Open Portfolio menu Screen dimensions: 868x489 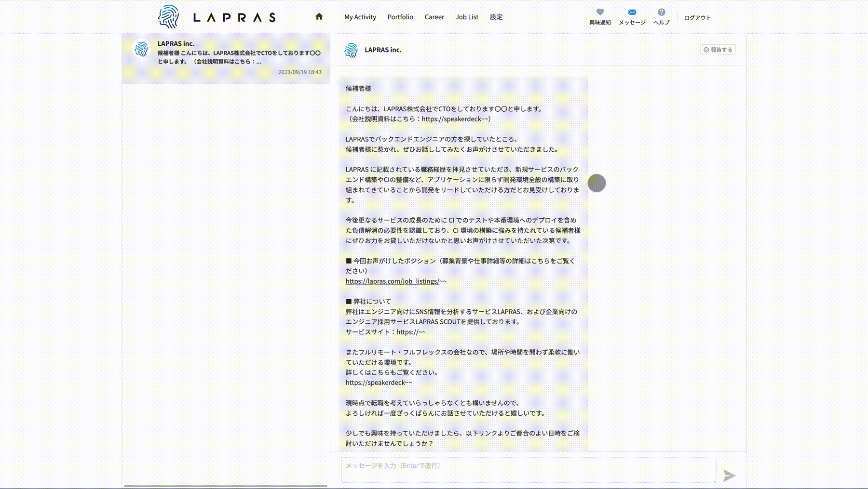(x=400, y=17)
